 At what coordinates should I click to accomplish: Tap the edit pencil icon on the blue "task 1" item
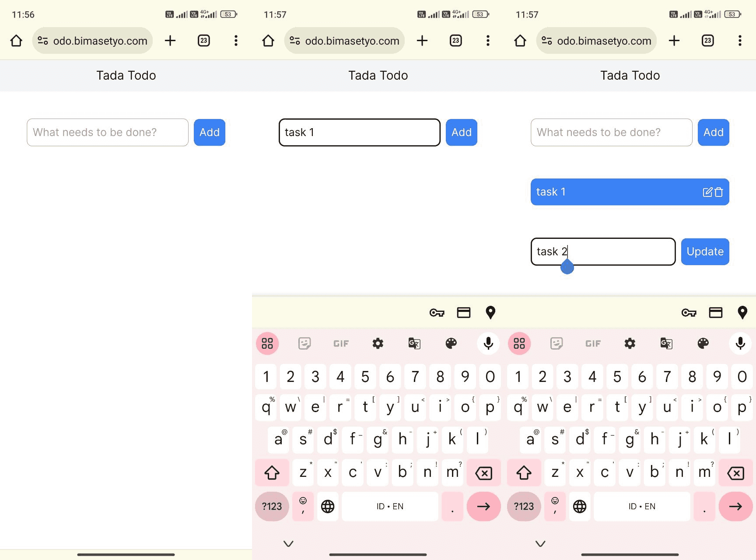point(707,192)
